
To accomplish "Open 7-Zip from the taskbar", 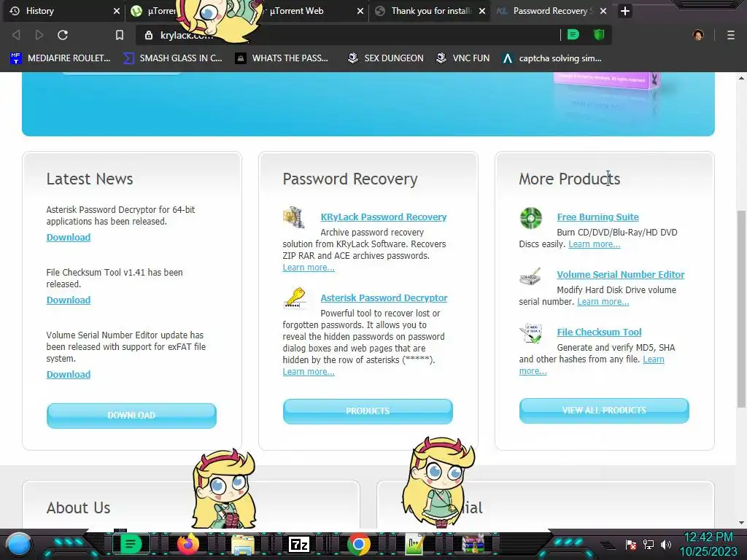I will [x=299, y=544].
